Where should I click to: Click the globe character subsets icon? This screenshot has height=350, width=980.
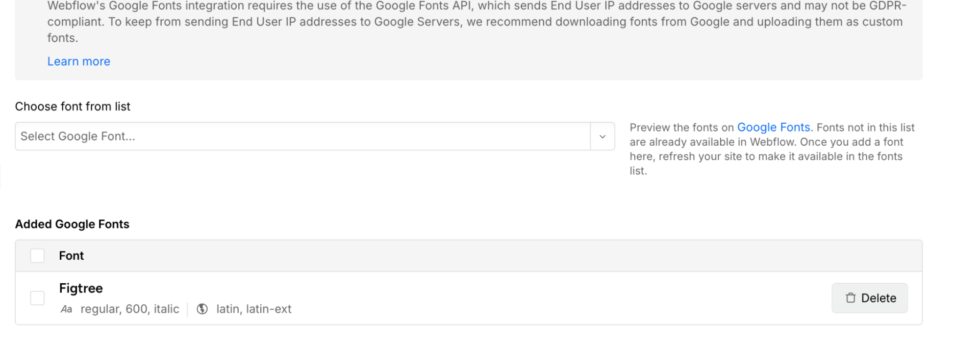pyautogui.click(x=202, y=309)
